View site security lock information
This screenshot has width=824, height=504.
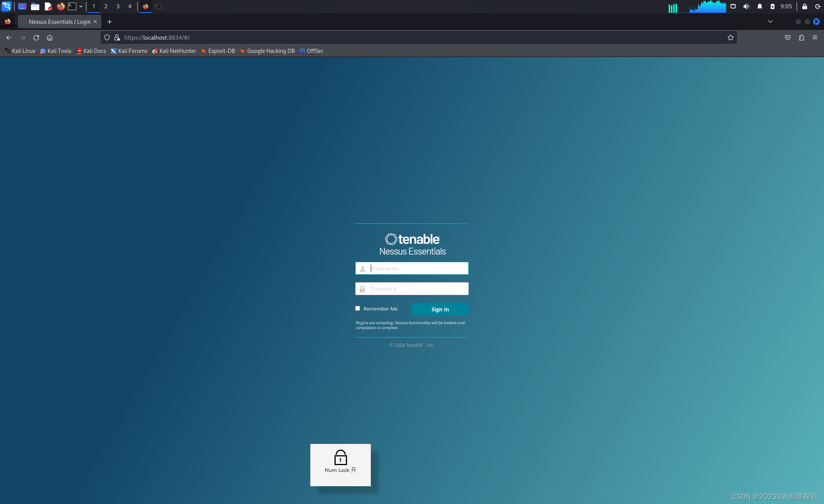117,37
